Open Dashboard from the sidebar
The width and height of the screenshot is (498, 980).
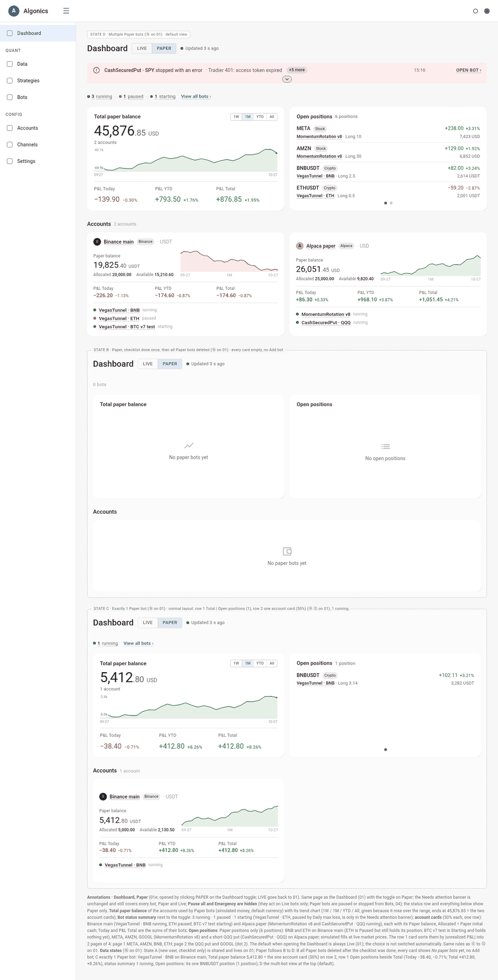38,33
